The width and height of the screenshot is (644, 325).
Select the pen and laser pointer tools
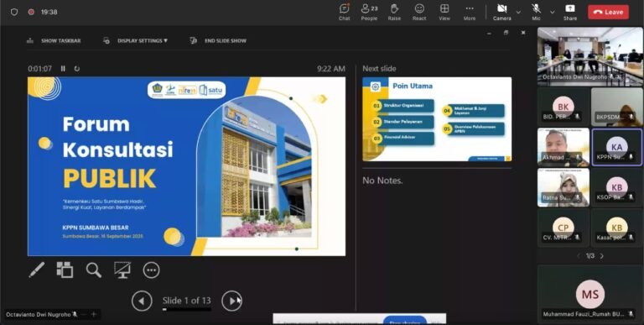point(37,270)
